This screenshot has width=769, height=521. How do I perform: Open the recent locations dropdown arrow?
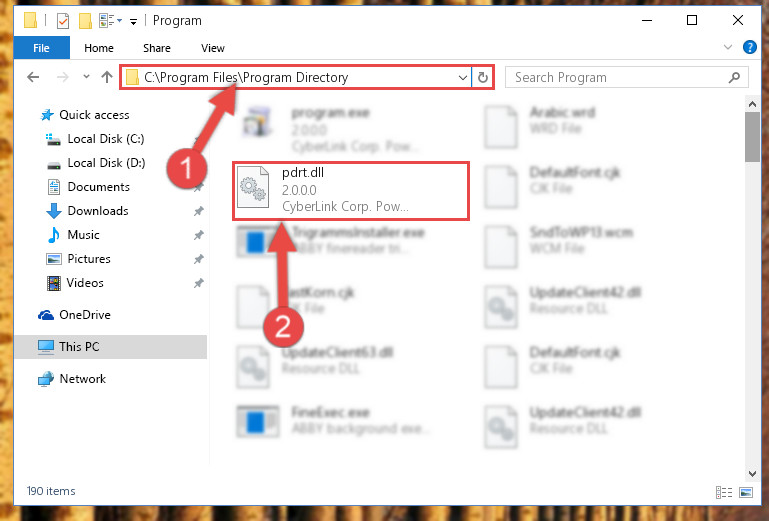86,77
